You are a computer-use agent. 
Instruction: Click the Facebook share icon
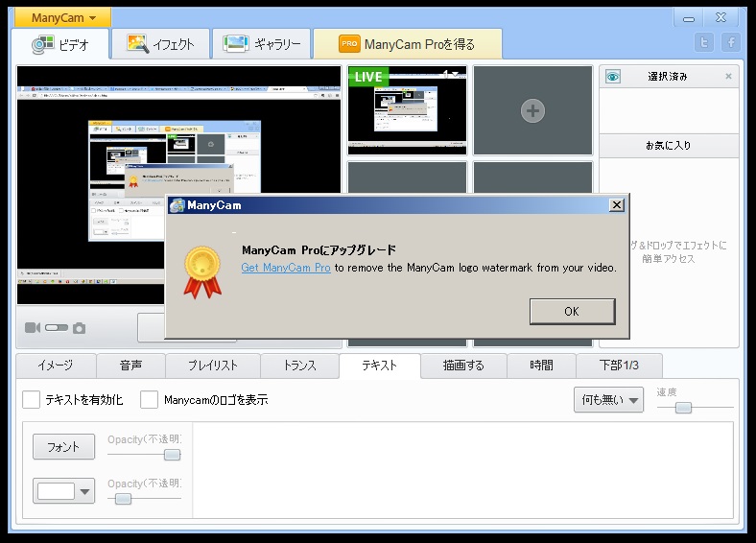coord(731,43)
